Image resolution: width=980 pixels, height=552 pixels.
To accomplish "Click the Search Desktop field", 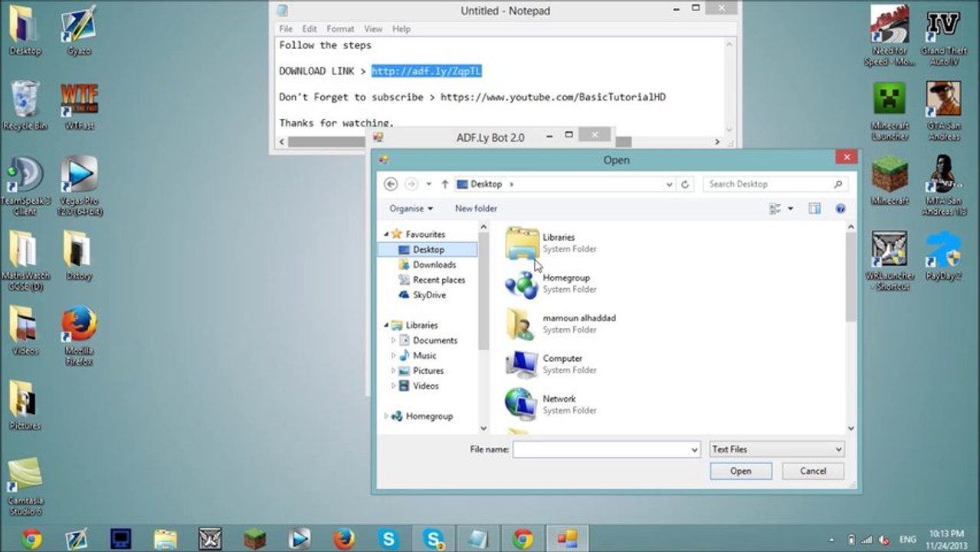I will 775,184.
